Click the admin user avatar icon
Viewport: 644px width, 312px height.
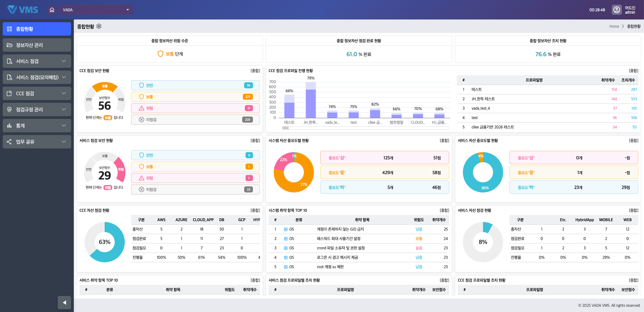[616, 10]
